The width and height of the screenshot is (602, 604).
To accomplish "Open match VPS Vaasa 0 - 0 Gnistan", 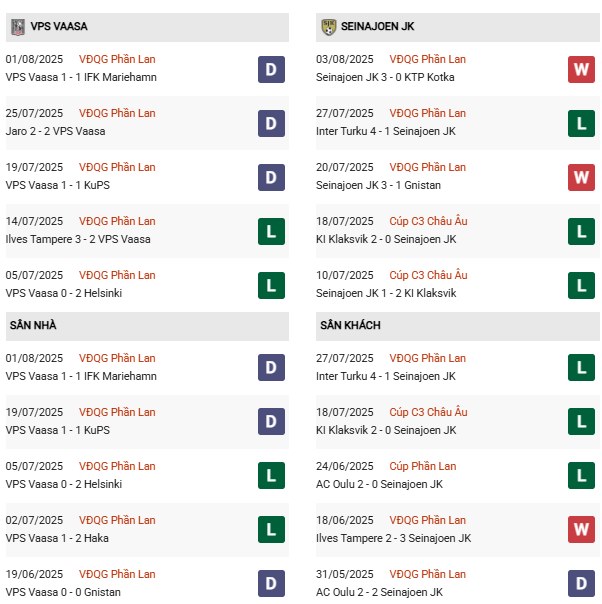I will pyautogui.click(x=63, y=592).
